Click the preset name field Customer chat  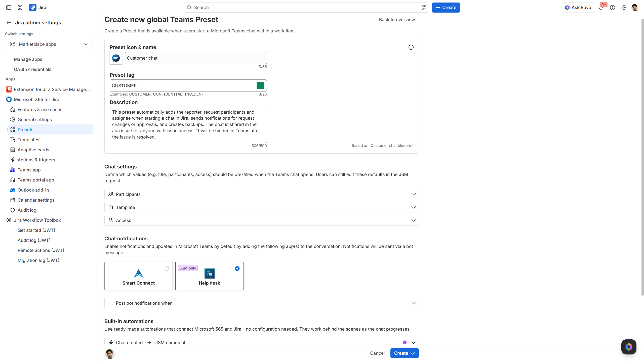click(x=196, y=58)
